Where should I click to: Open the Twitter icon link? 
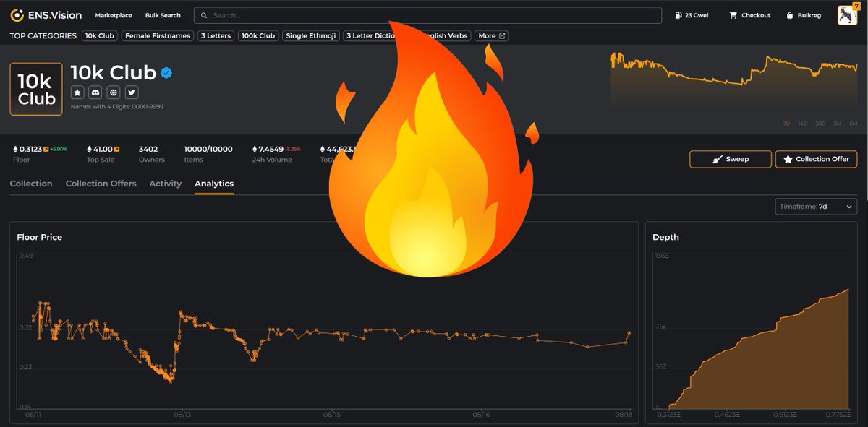pos(132,92)
